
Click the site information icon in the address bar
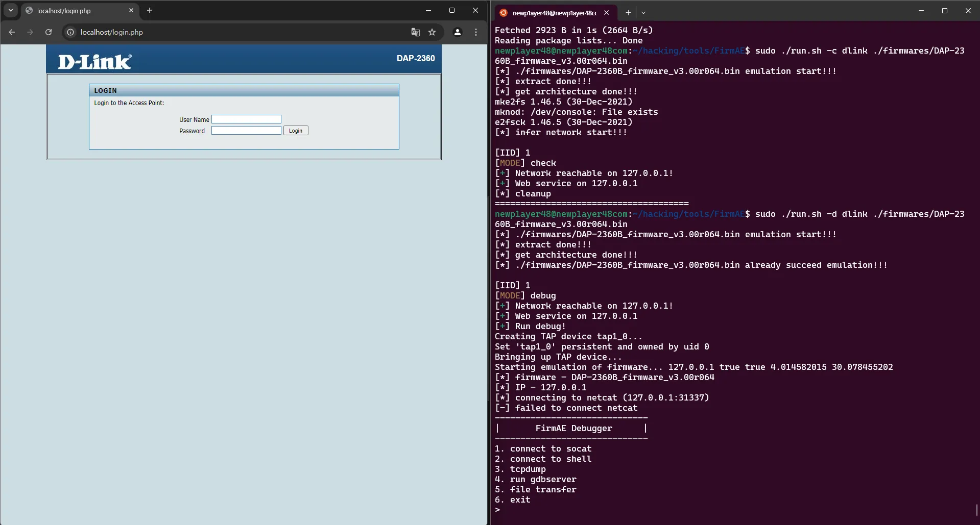(x=70, y=32)
